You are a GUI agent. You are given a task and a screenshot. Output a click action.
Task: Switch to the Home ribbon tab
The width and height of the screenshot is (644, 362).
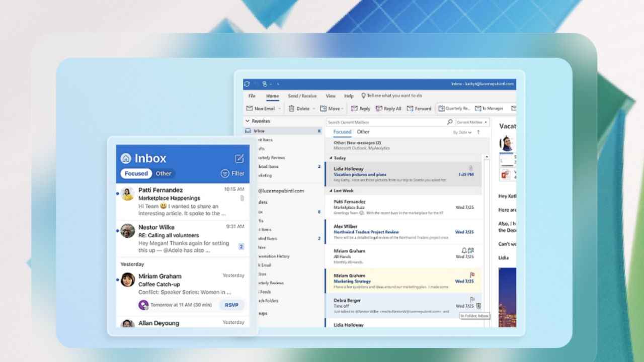[272, 96]
